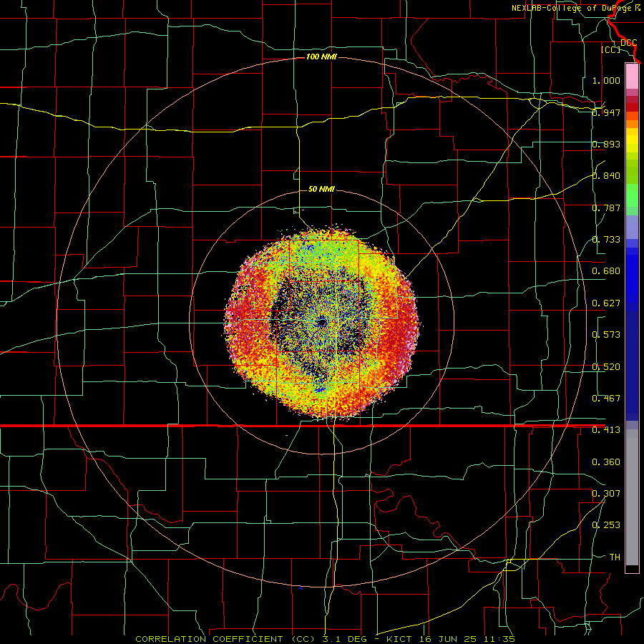This screenshot has width=644, height=644.
Task: Click the 50 NMI range ring label
Action: tap(321, 190)
